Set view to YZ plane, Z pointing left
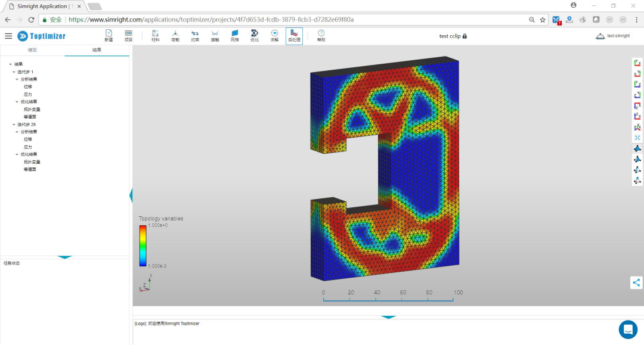Screen dimensions: 644x345 (637, 95)
